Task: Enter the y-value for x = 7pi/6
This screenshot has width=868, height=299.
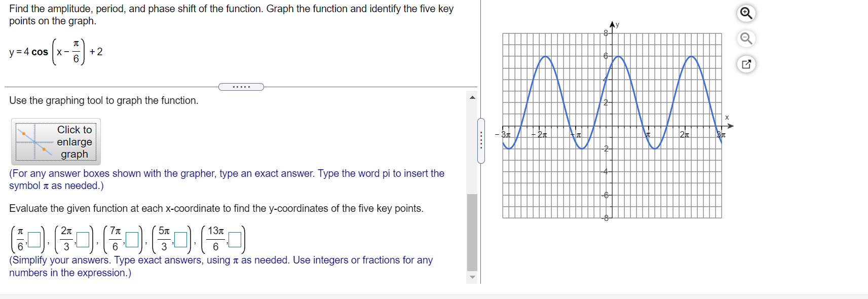Action: tap(131, 239)
